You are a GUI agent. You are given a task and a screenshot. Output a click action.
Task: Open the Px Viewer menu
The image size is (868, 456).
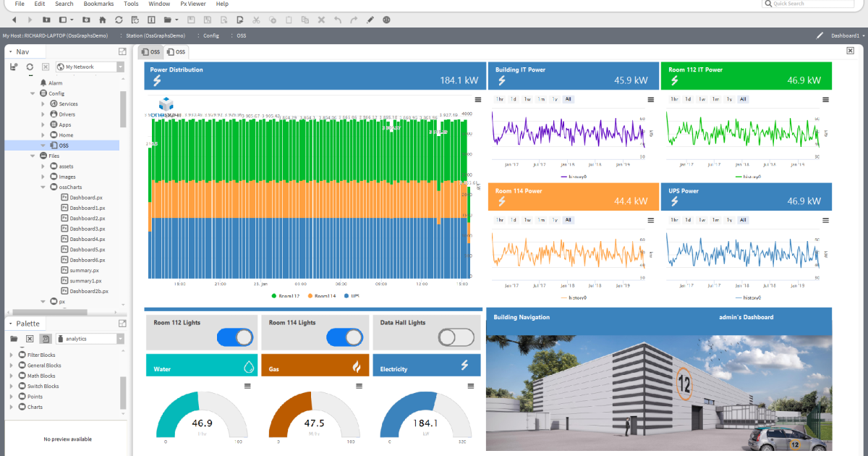tap(192, 4)
